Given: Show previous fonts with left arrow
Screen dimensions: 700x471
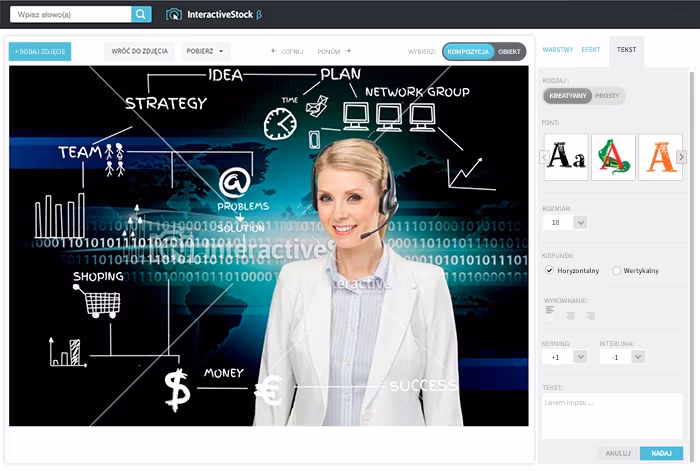Looking at the screenshot, I should point(544,157).
